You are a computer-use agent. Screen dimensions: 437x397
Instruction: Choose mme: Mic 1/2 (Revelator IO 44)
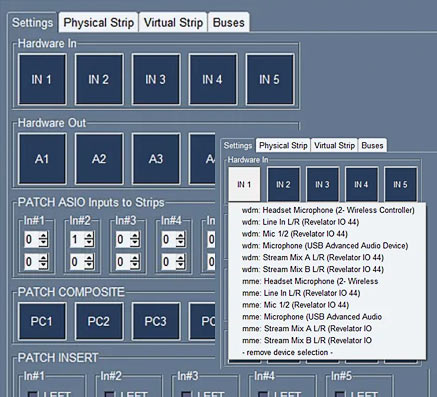pos(327,305)
